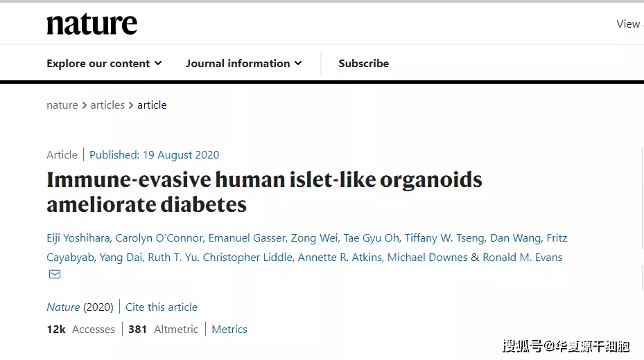Open author Zong Wei
This screenshot has height=360, width=644.
[314, 238]
